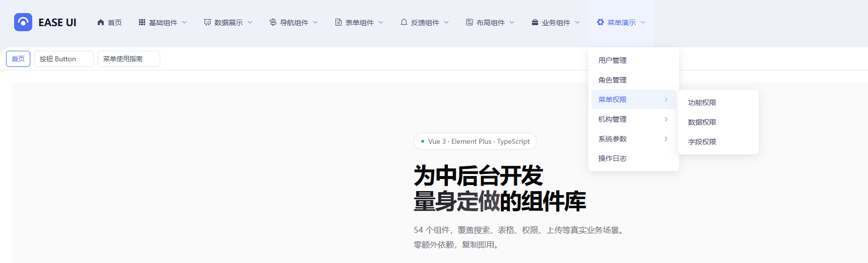Expand the 基础组件 dropdown chevron
The height and width of the screenshot is (263, 868).
click(x=184, y=22)
